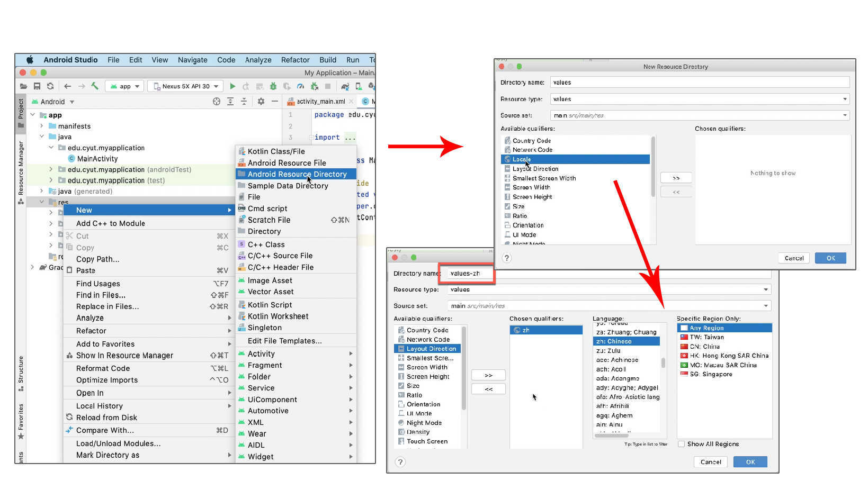The height and width of the screenshot is (490, 868).
Task: Click the Select Opened File target icon
Action: click(x=217, y=102)
